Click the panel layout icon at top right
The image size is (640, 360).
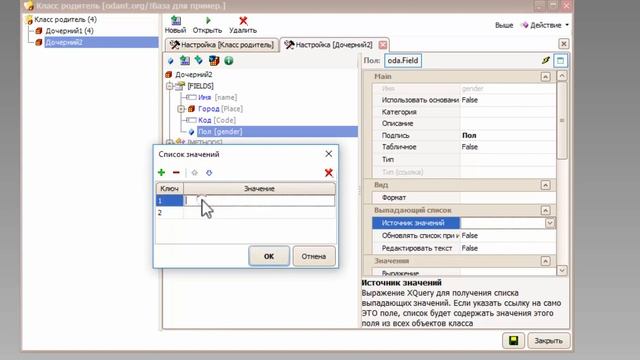click(x=560, y=61)
